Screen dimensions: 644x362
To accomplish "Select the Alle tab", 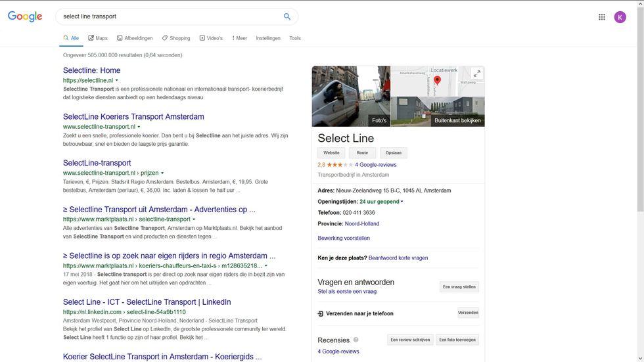I will point(71,38).
